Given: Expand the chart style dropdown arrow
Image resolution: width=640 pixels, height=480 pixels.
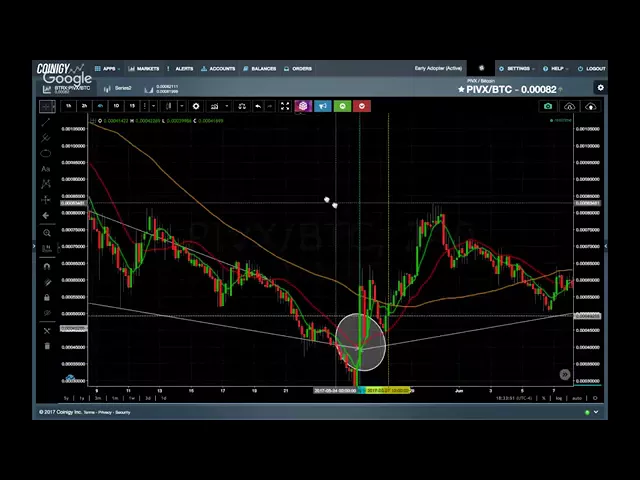Looking at the screenshot, I should point(182,106).
